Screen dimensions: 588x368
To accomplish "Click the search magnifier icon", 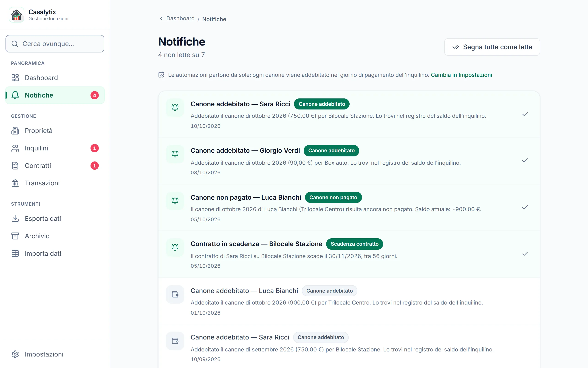I will pyautogui.click(x=15, y=44).
